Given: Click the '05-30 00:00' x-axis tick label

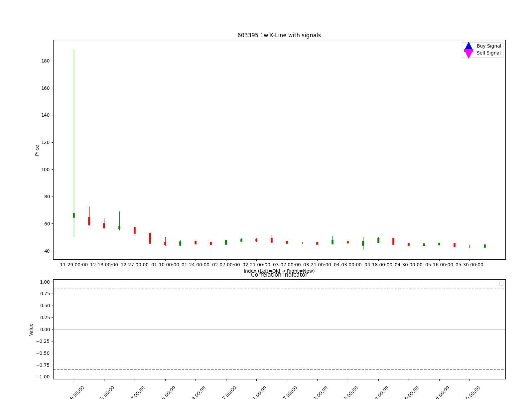Looking at the screenshot, I should tap(469, 265).
